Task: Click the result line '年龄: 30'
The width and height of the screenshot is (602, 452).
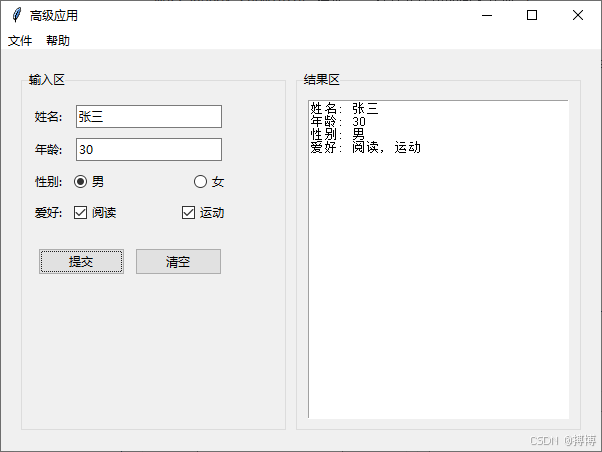Action: [338, 122]
